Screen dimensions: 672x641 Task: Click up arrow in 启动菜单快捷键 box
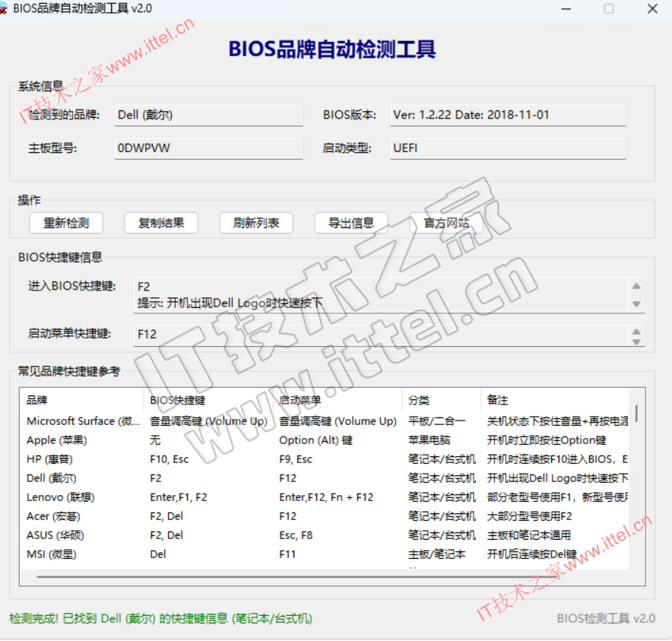(636, 330)
